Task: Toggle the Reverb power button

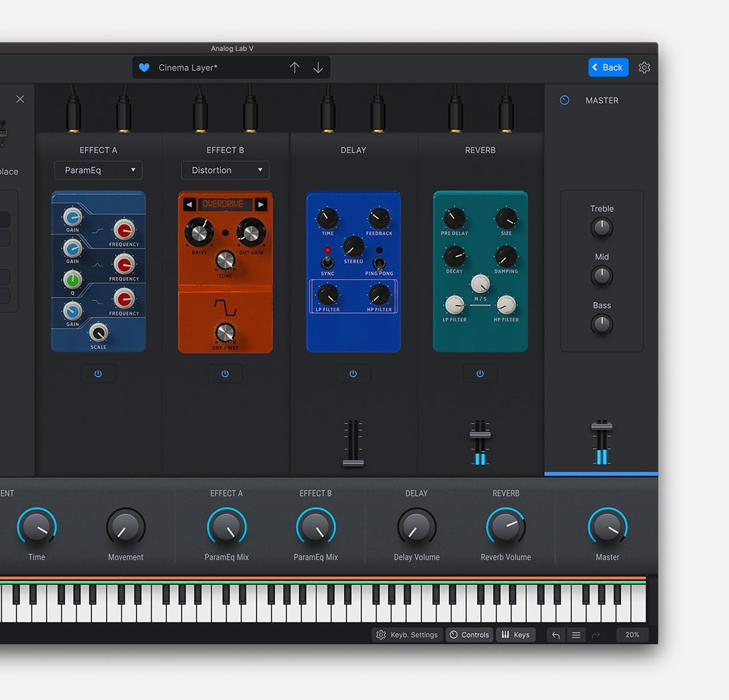Action: 480,373
